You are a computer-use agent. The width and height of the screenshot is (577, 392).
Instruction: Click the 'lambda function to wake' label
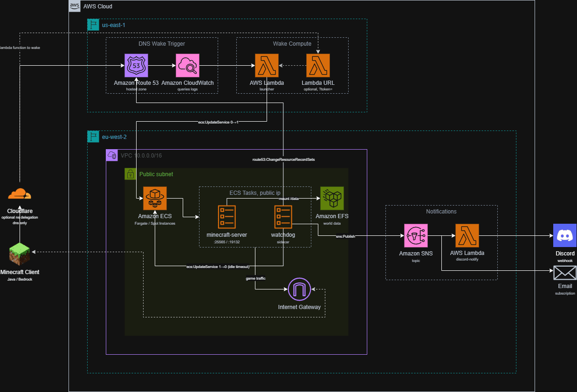pyautogui.click(x=20, y=48)
